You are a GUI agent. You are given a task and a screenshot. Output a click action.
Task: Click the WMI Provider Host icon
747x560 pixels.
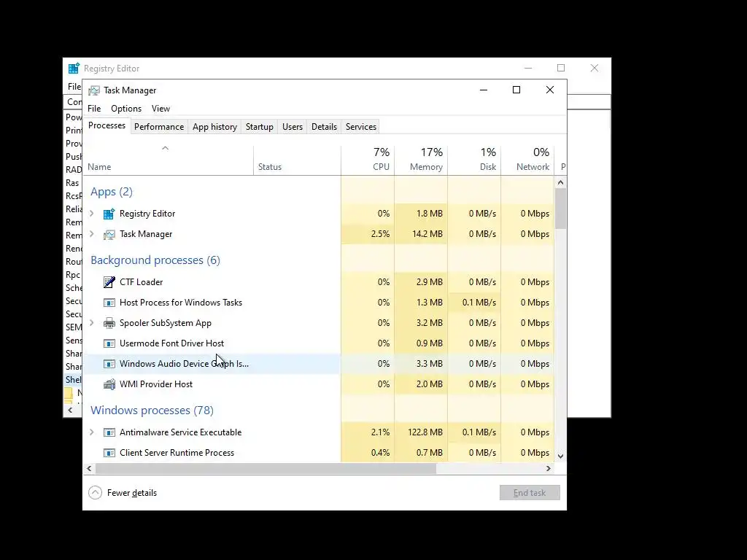pyautogui.click(x=109, y=384)
